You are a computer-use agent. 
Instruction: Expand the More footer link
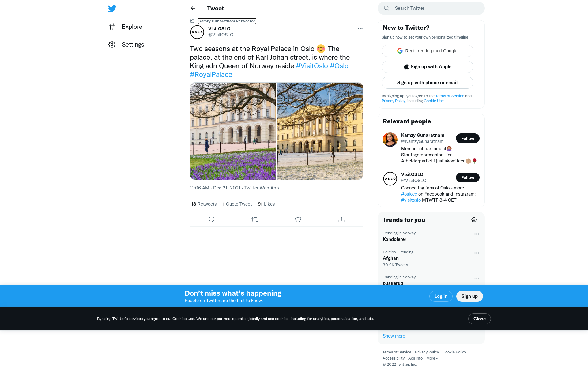433,358
